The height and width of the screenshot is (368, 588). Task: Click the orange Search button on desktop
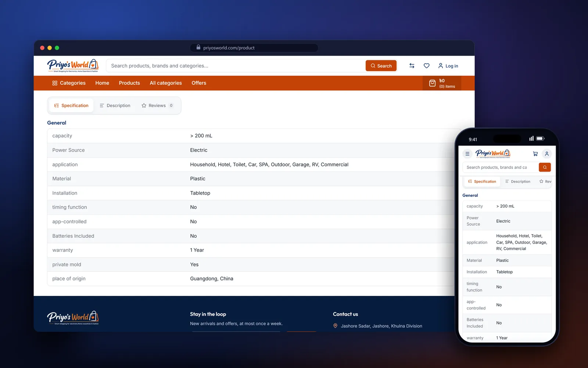(x=381, y=66)
